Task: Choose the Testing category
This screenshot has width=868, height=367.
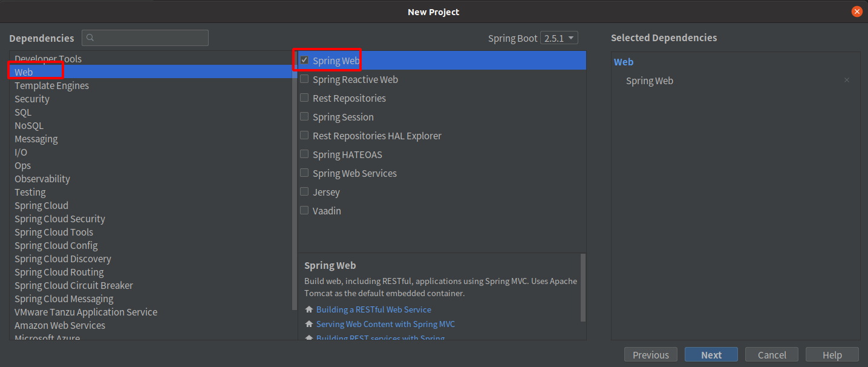Action: point(150,192)
